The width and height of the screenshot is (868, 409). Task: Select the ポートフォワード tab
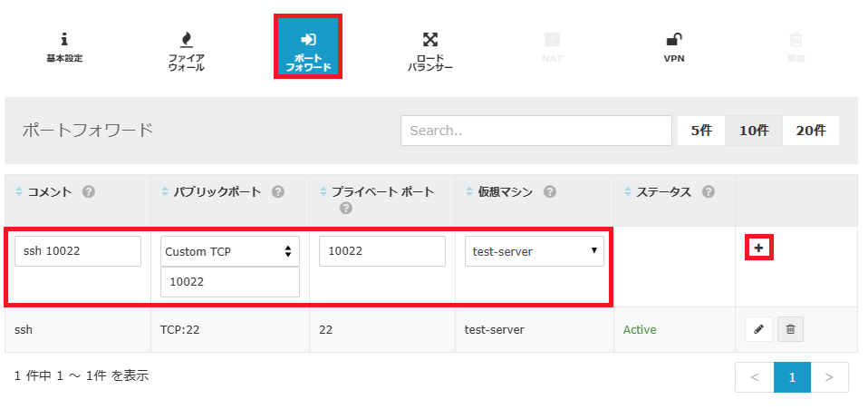coord(308,47)
